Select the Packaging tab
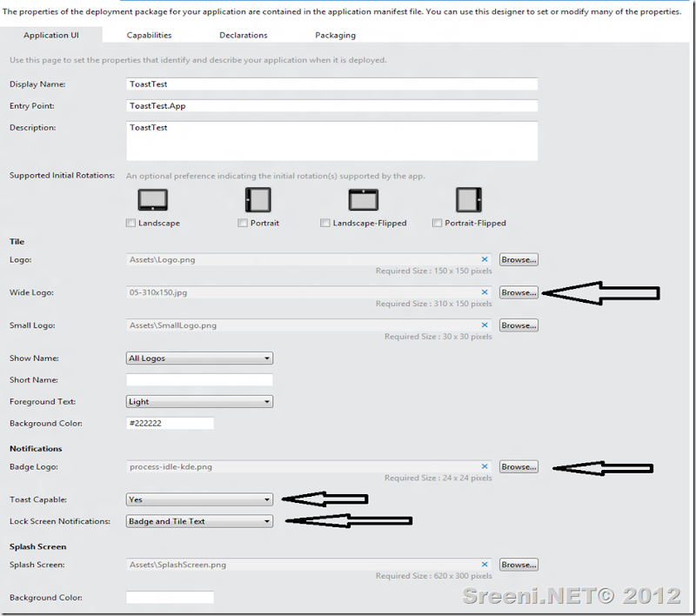 click(335, 35)
